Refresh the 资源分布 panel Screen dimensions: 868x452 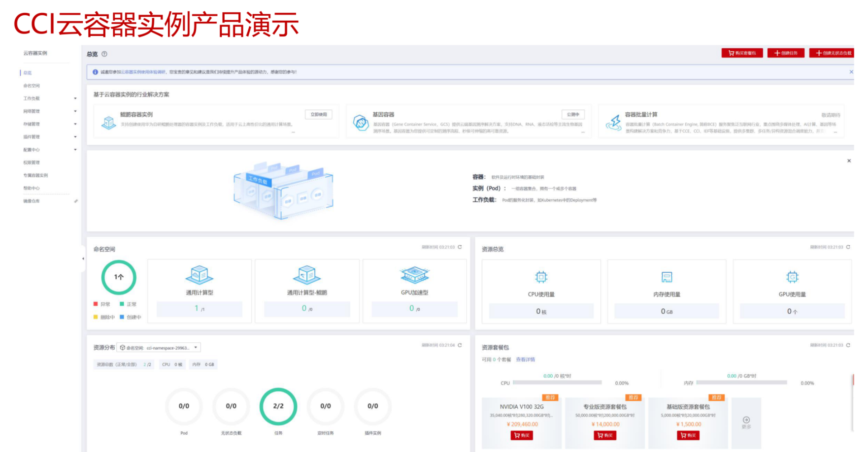(x=460, y=345)
